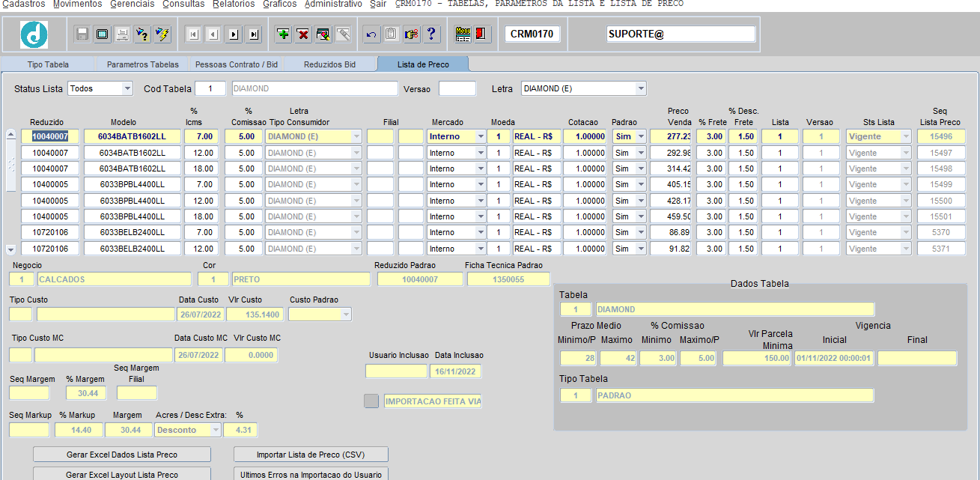Screen dimensions: 980x480
Task: Click Importar Lista de Preco (CSV) button
Action: [x=311, y=455]
